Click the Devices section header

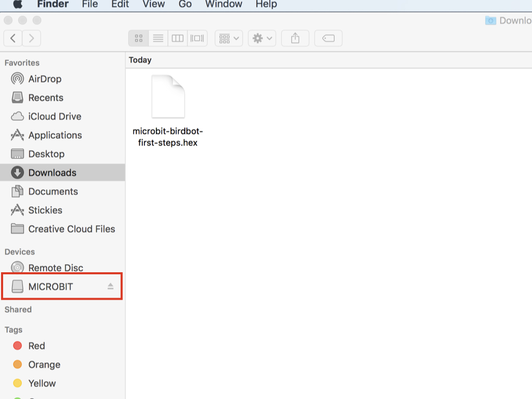click(x=20, y=252)
